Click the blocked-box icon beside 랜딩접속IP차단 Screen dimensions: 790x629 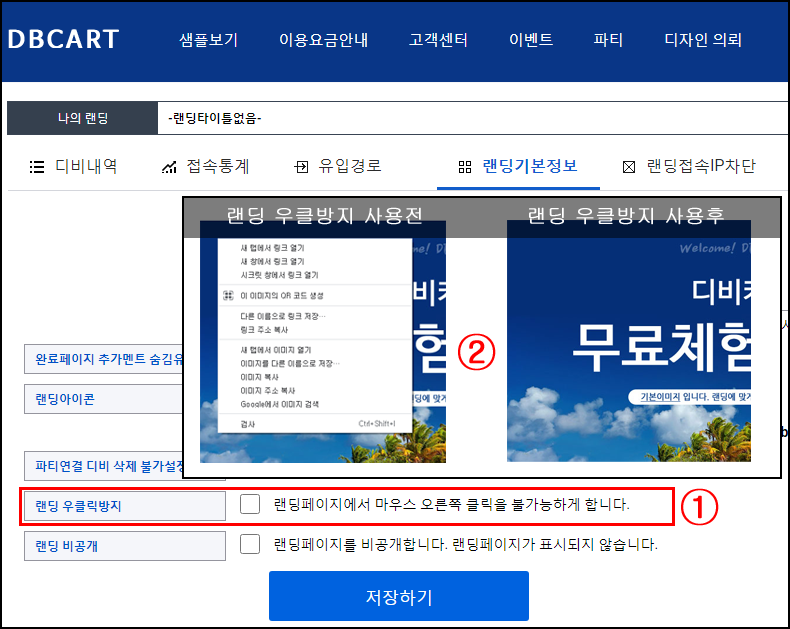pyautogui.click(x=629, y=167)
